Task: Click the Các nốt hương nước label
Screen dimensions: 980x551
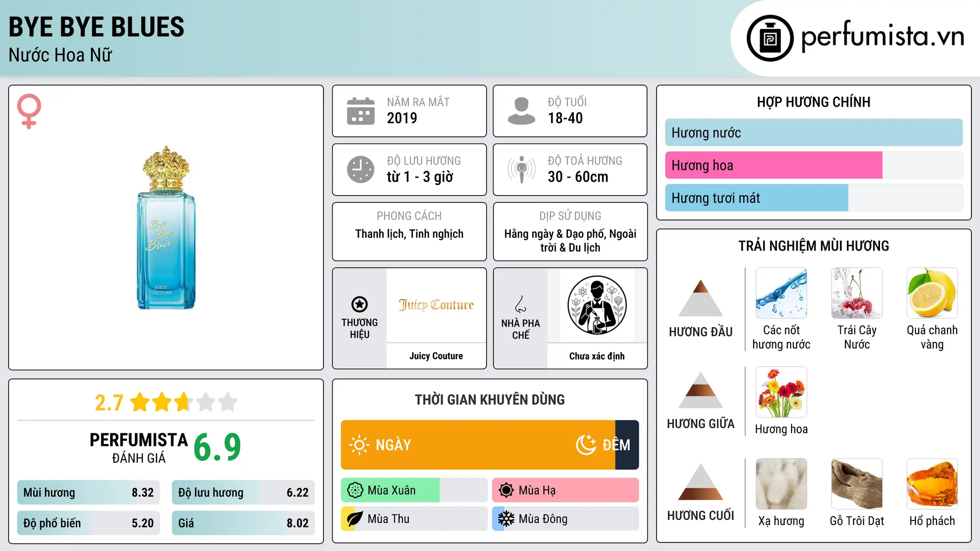Action: 781,337
